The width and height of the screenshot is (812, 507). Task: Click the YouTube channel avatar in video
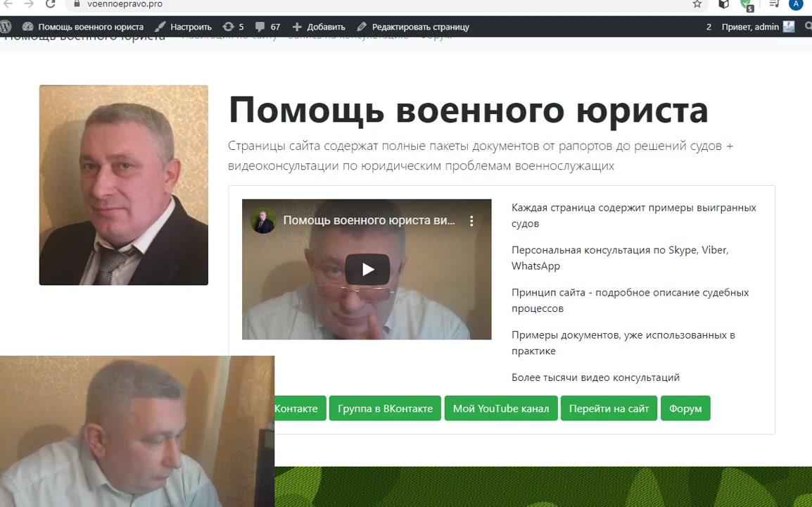(263, 221)
